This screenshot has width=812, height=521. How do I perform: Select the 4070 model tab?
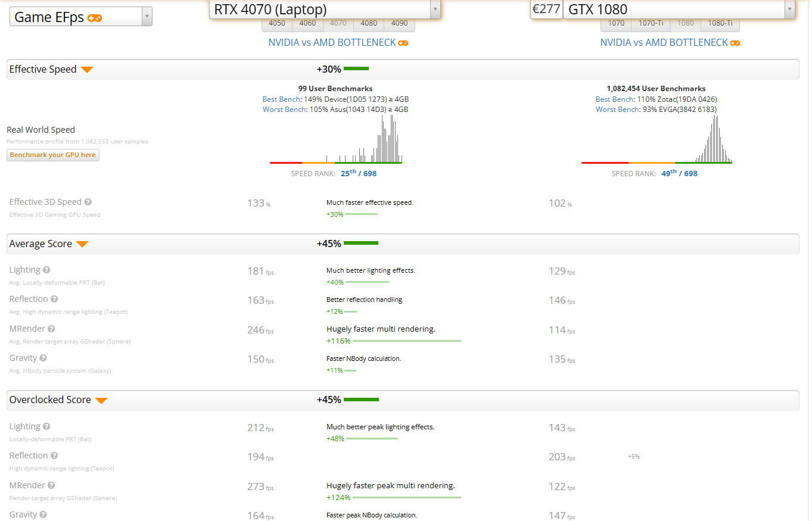click(x=338, y=23)
